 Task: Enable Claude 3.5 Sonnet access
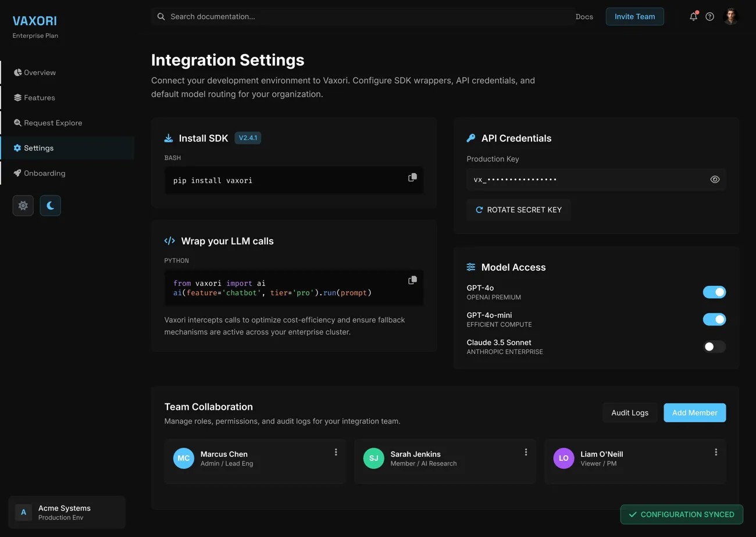coord(714,347)
